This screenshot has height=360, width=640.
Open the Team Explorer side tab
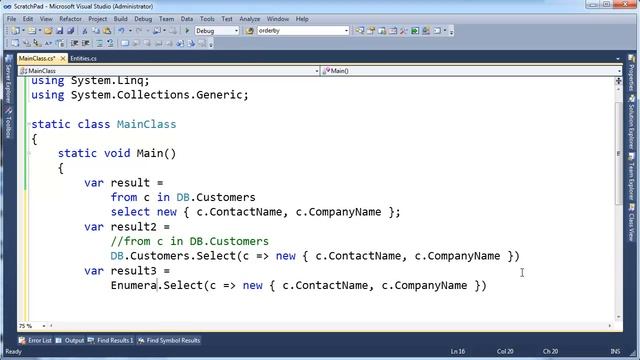point(631,176)
